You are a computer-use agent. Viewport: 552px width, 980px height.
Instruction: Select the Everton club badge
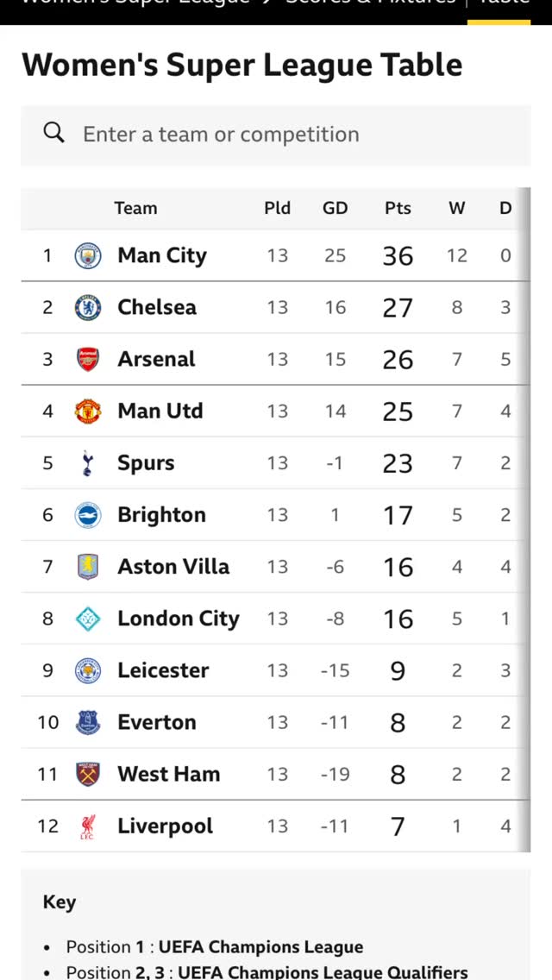pos(87,722)
